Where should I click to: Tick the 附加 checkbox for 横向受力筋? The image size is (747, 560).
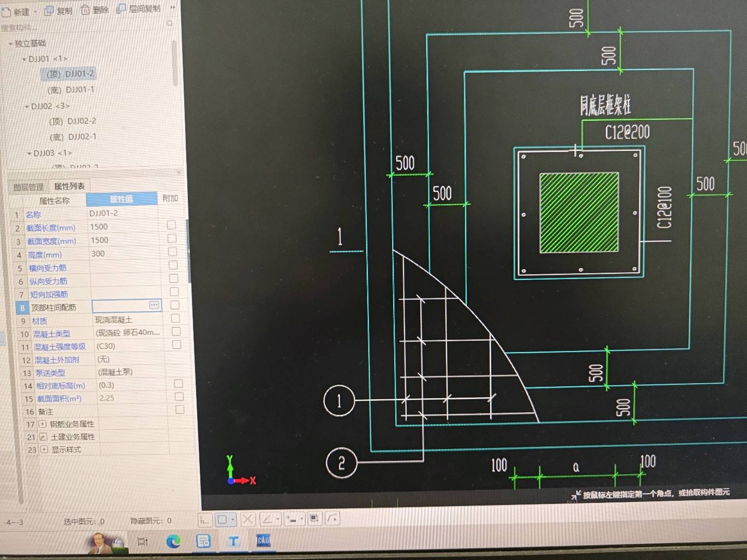(x=173, y=265)
